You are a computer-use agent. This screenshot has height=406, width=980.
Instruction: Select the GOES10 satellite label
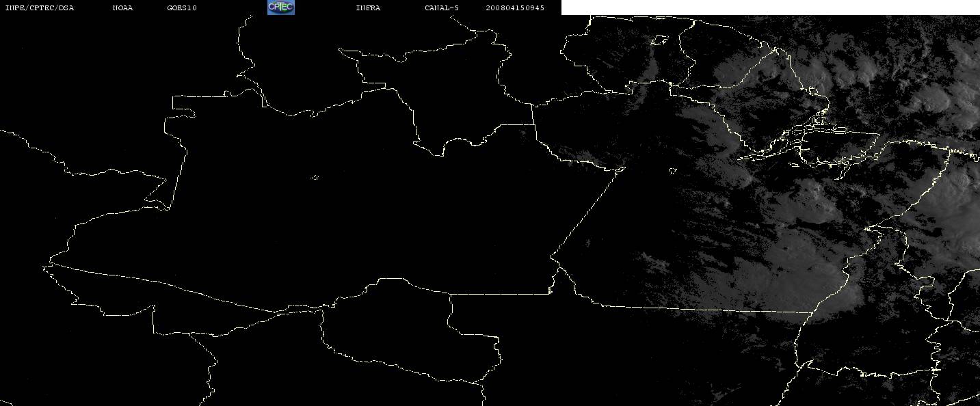coord(182,8)
